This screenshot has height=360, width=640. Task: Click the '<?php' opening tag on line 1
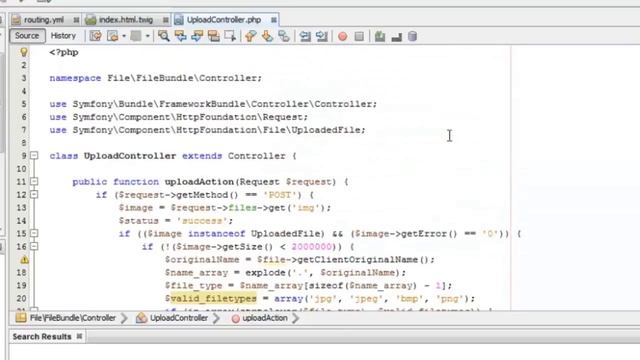(64, 52)
